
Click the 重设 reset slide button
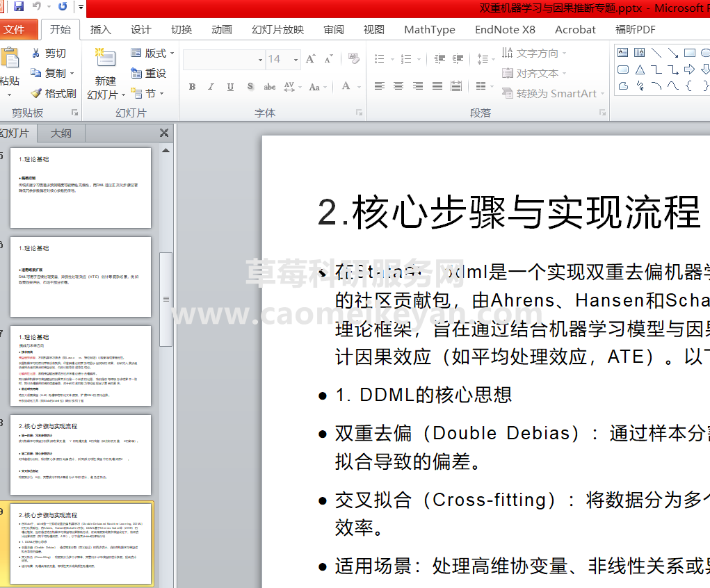148,74
